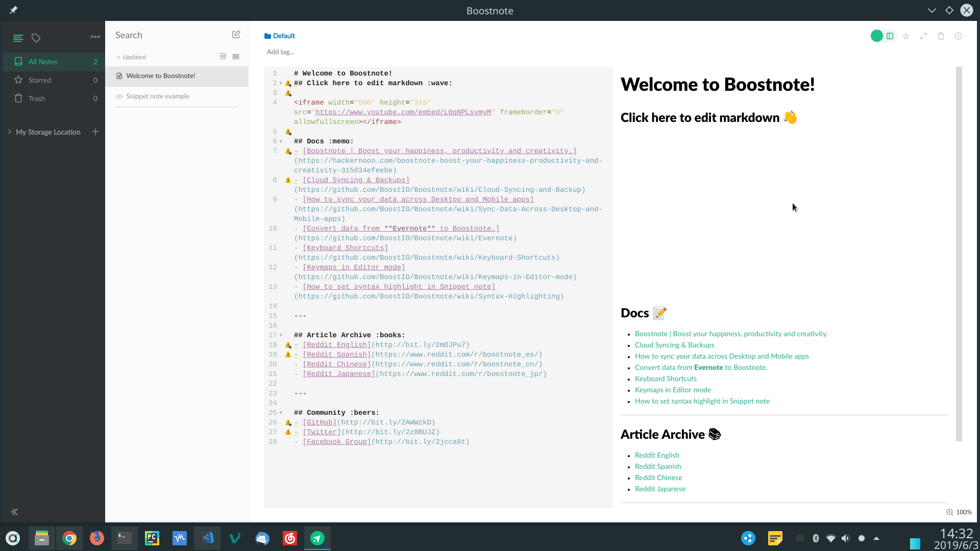Click the green status indicator dot
Viewport: 980px width, 551px height.
point(876,36)
